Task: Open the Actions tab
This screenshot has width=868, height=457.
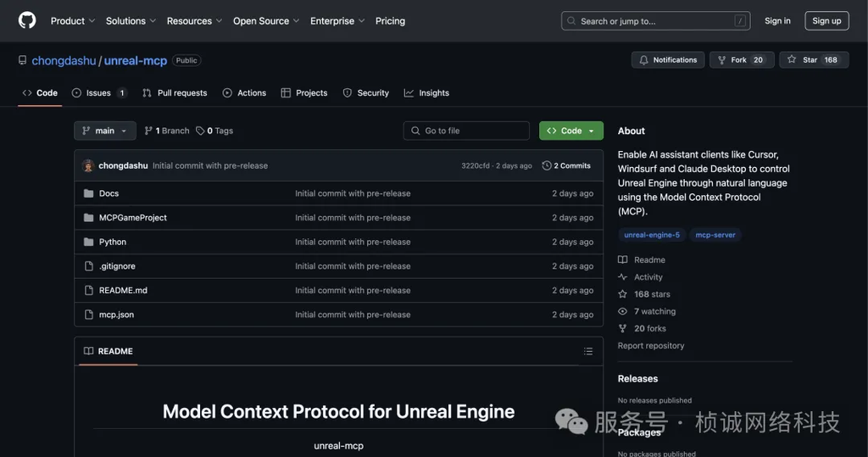Action: [x=244, y=93]
